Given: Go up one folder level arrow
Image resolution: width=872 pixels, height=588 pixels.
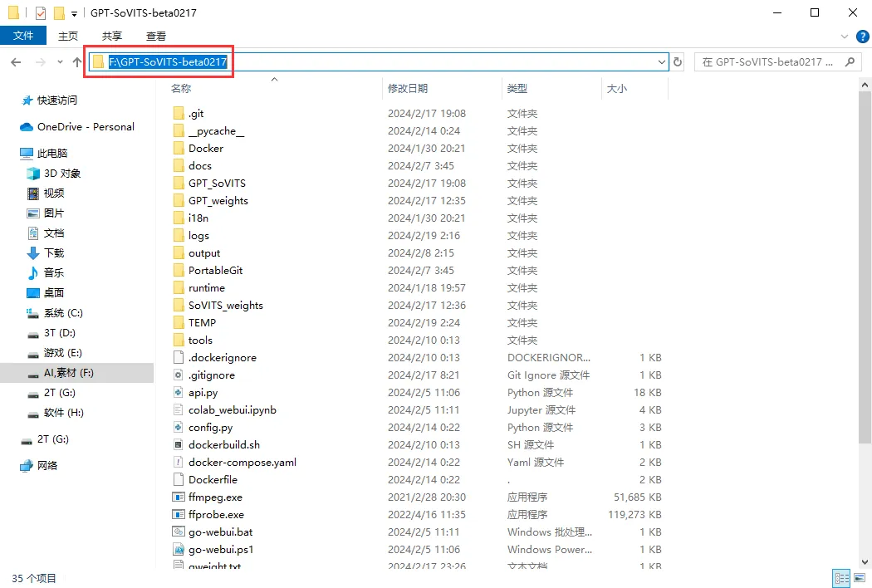Looking at the screenshot, I should (x=77, y=62).
